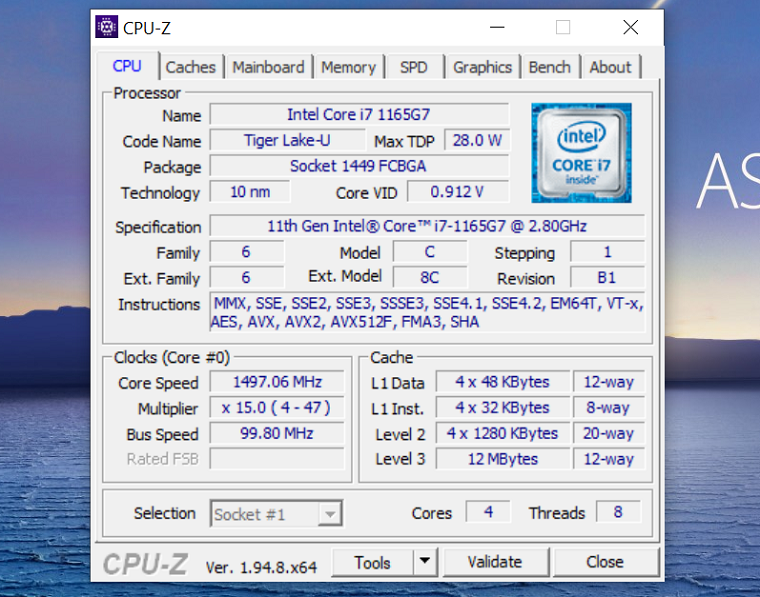Click the Cores count value '4'
This screenshot has height=597, width=760.
pyautogui.click(x=488, y=512)
